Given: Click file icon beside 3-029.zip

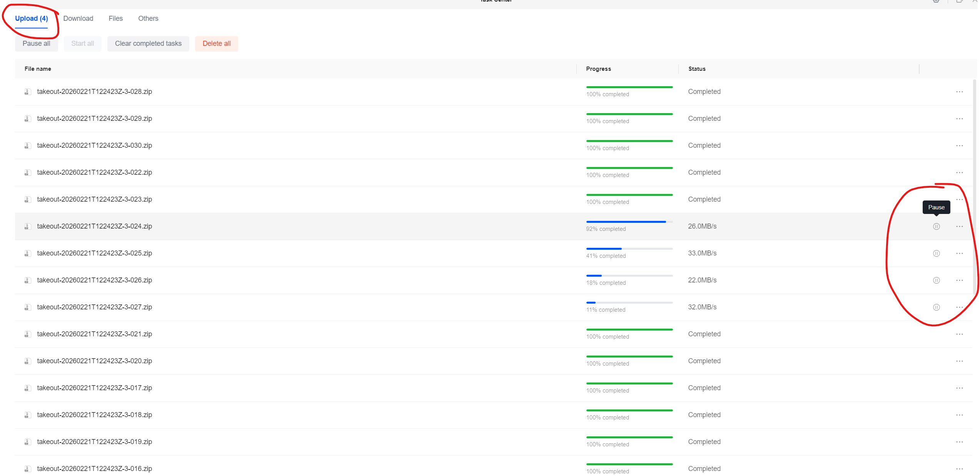Looking at the screenshot, I should pyautogui.click(x=28, y=119).
